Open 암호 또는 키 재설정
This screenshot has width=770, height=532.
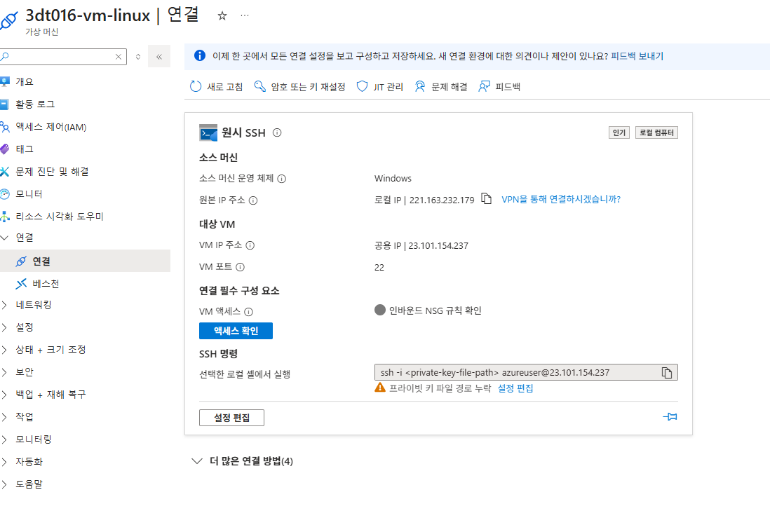(x=299, y=87)
